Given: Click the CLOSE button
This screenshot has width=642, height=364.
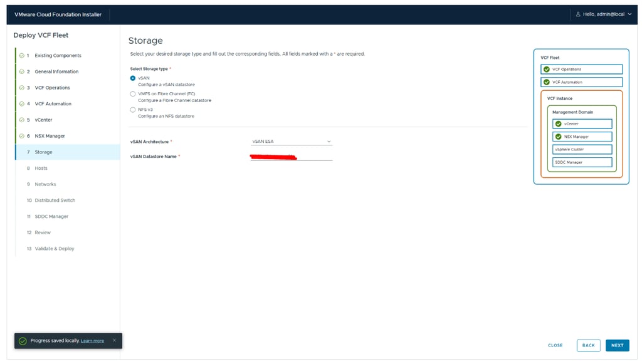Looking at the screenshot, I should 555,346.
